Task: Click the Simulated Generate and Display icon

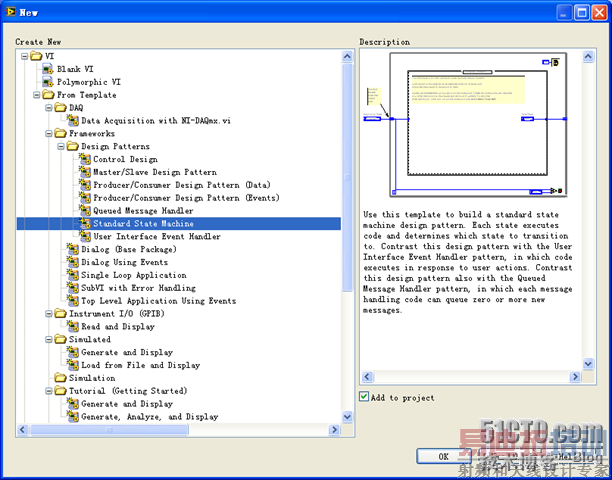Action: (x=73, y=352)
